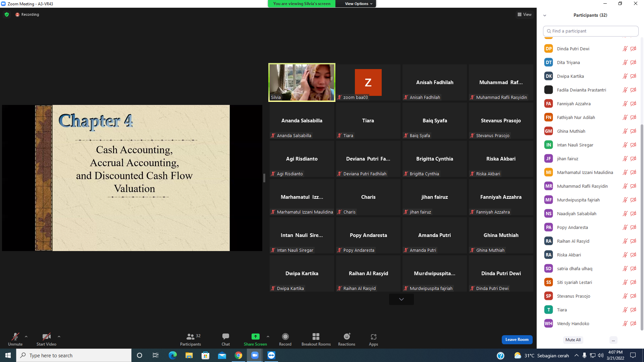Click Start Video camera icon

pos(46,337)
